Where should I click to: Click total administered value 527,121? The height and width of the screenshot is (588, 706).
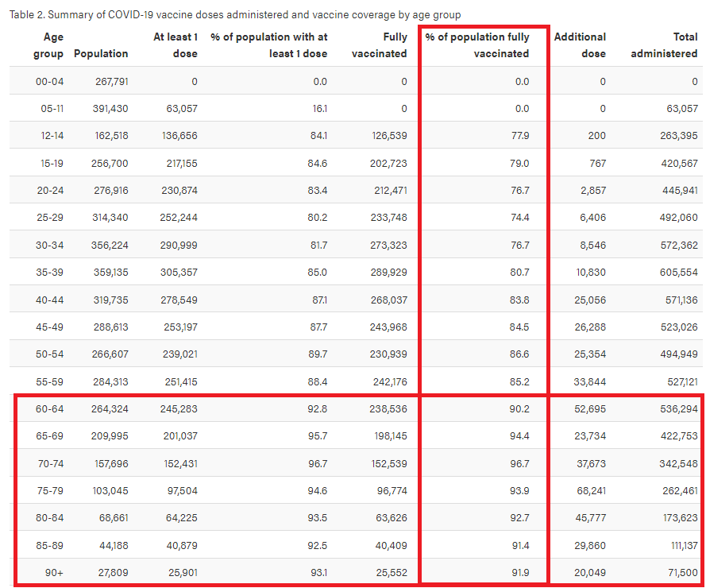point(683,381)
